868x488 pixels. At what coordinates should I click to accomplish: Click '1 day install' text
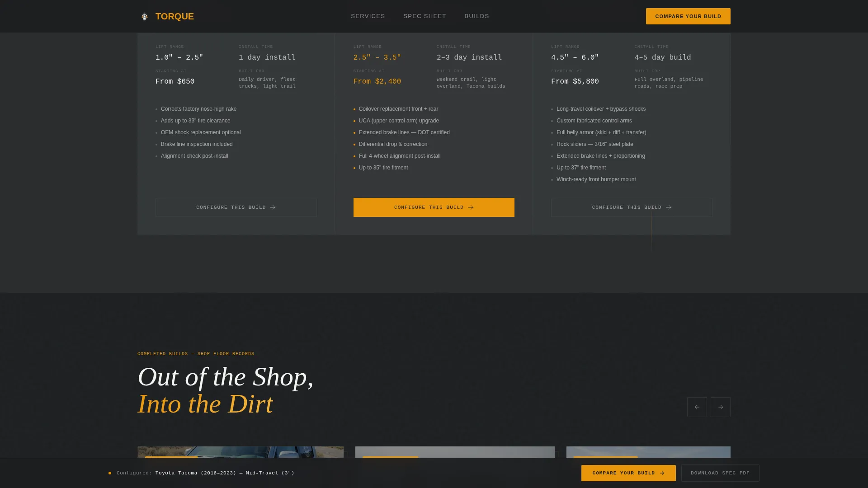tap(267, 57)
